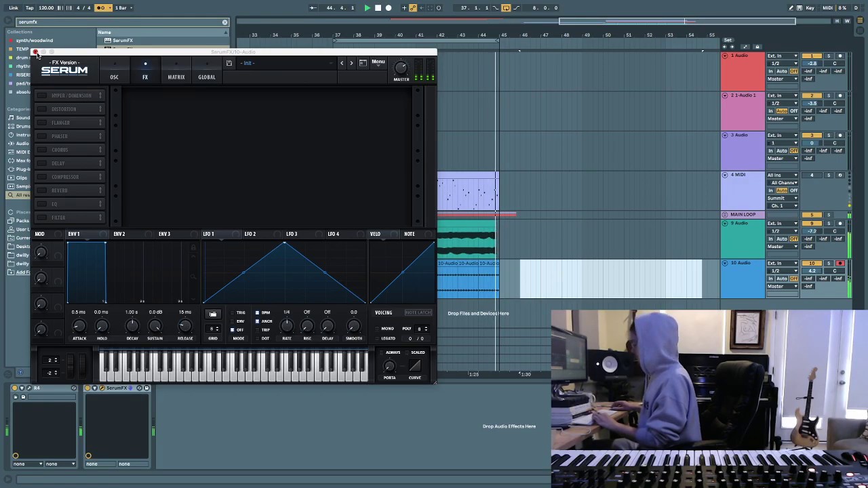The height and width of the screenshot is (488, 868).
Task: Go to previous Serum preset arrow
Action: [x=342, y=63]
